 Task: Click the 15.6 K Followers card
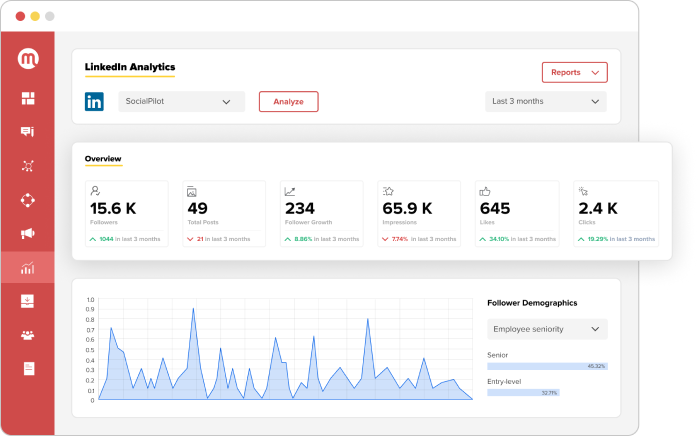[x=127, y=214]
